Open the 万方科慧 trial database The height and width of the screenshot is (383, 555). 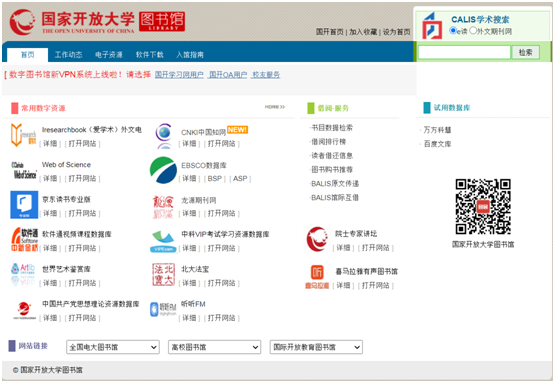click(x=437, y=130)
